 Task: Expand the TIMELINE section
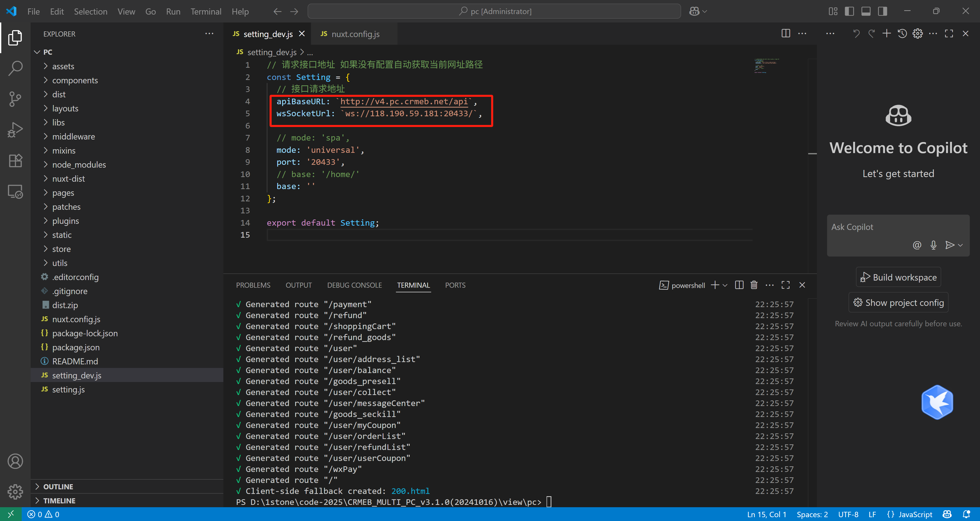127,501
